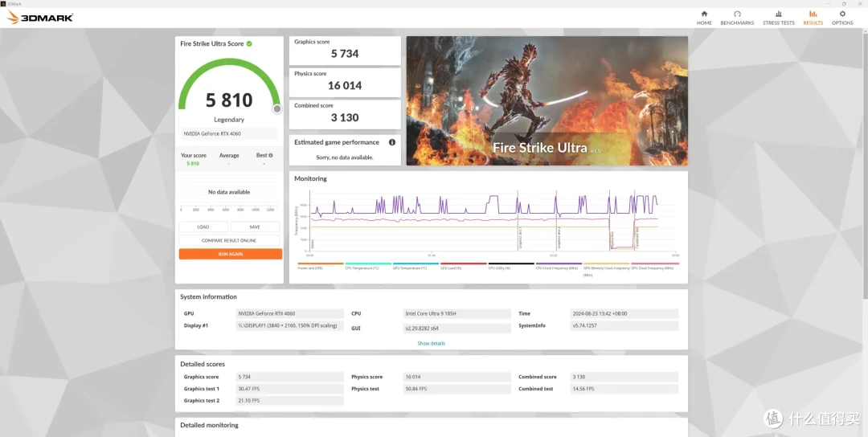Expand system info with Show details
The height and width of the screenshot is (437, 868).
tap(432, 344)
